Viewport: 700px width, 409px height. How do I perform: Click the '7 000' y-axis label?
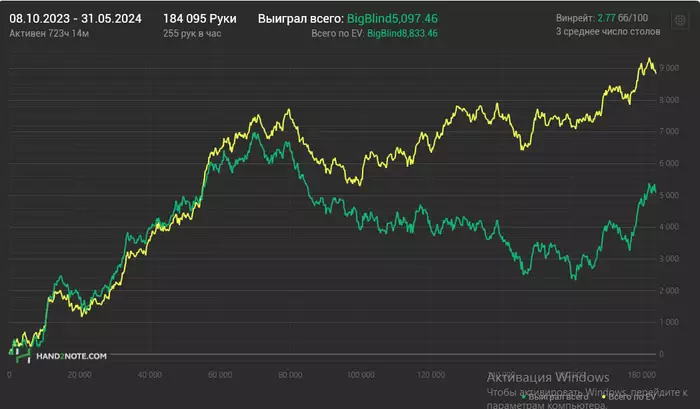tap(669, 131)
